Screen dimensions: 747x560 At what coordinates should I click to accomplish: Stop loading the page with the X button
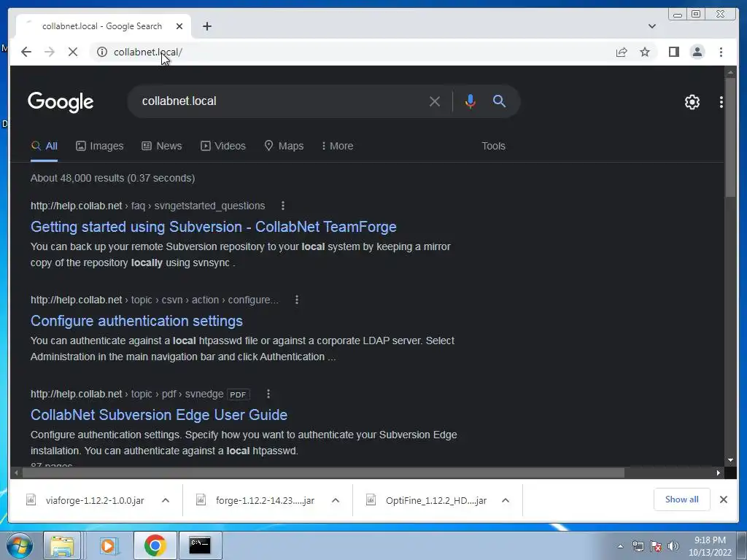[72, 52]
